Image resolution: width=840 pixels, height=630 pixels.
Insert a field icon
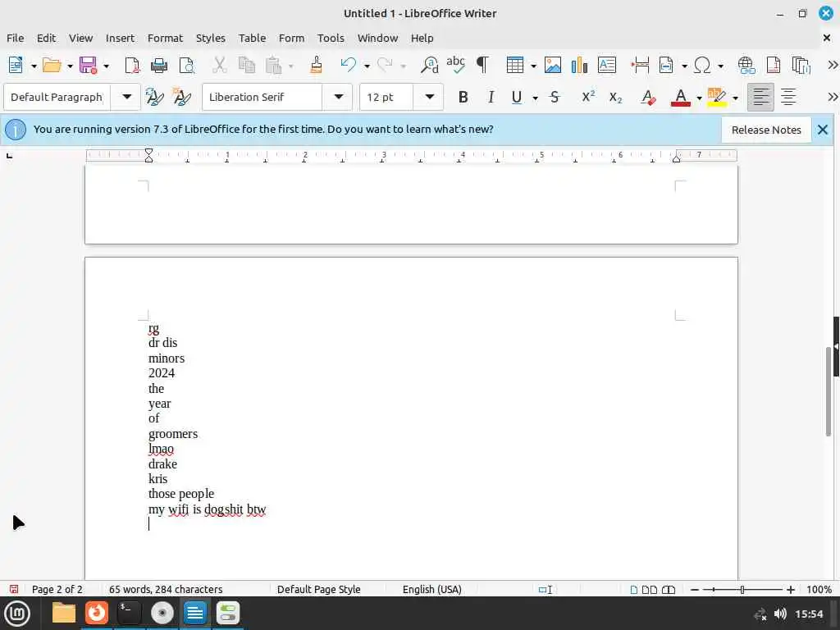(666, 66)
